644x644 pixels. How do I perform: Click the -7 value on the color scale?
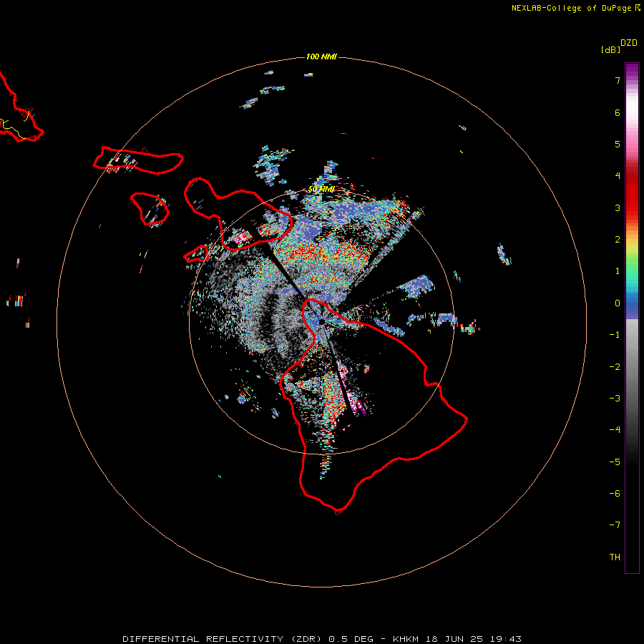click(615, 525)
